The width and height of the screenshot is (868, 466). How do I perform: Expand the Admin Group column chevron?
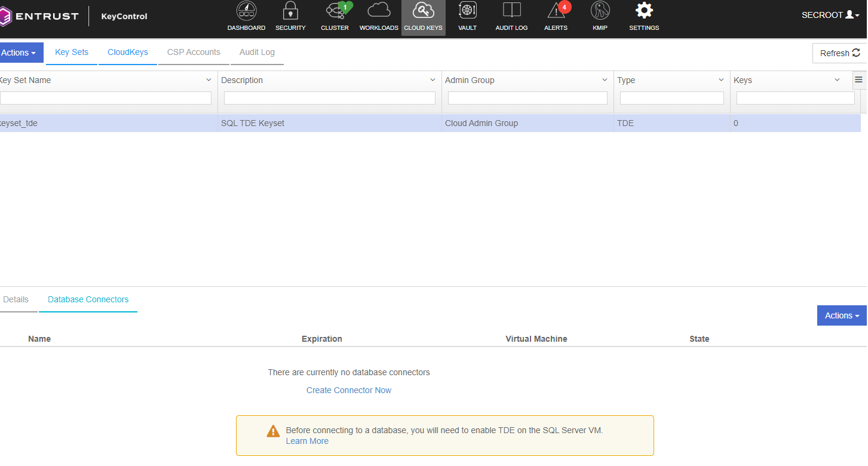tap(605, 80)
